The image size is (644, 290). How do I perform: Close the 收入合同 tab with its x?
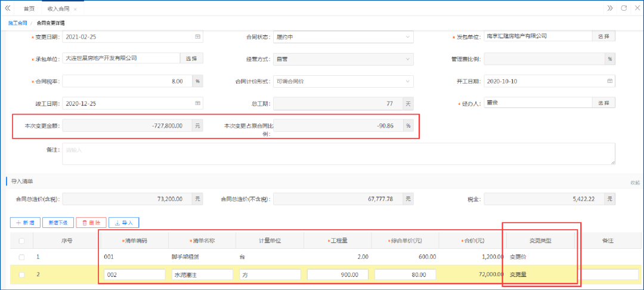(75, 9)
